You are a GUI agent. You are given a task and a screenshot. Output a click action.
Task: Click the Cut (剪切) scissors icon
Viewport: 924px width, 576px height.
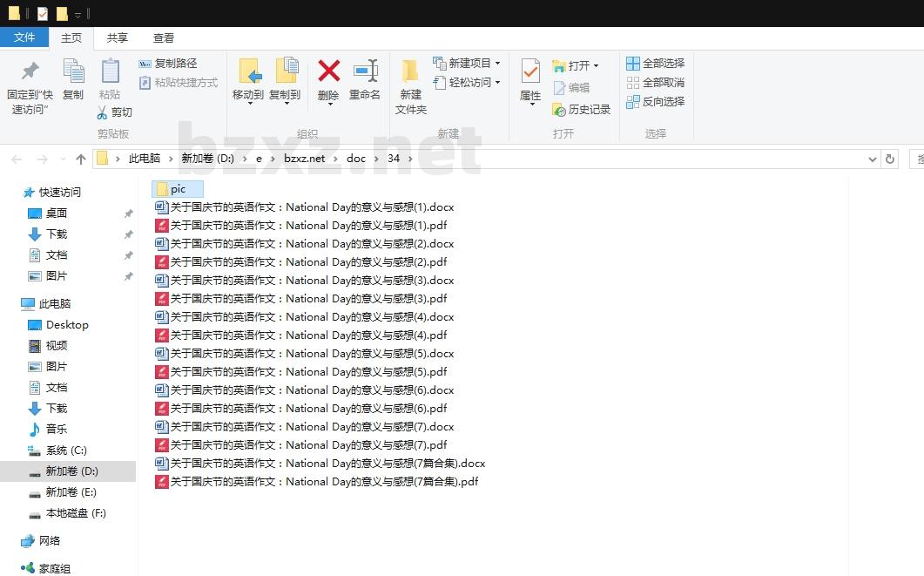tap(103, 112)
